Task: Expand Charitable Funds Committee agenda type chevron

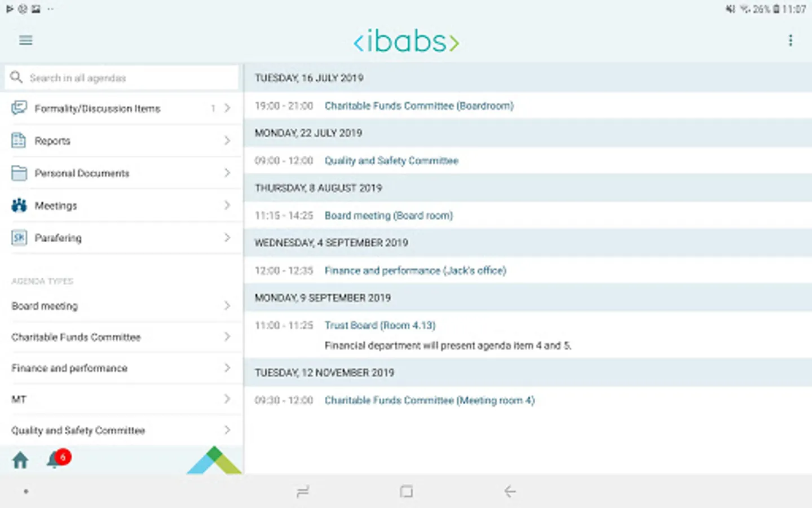Action: 227,337
